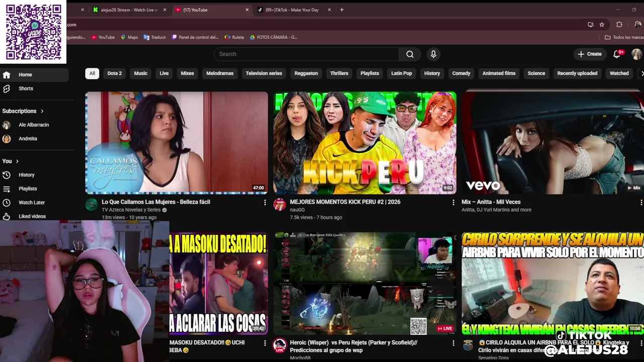This screenshot has height=362, width=644.
Task: Play Lo Que Callamos Las Mujeres thumbnail
Action: point(176,143)
